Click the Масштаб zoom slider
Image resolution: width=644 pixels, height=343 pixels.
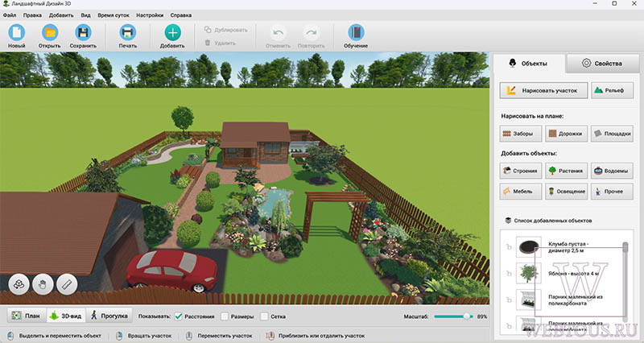click(453, 316)
